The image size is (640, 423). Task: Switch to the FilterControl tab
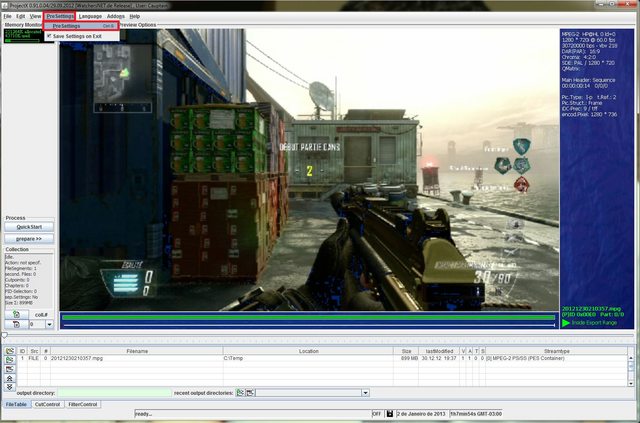coord(83,404)
